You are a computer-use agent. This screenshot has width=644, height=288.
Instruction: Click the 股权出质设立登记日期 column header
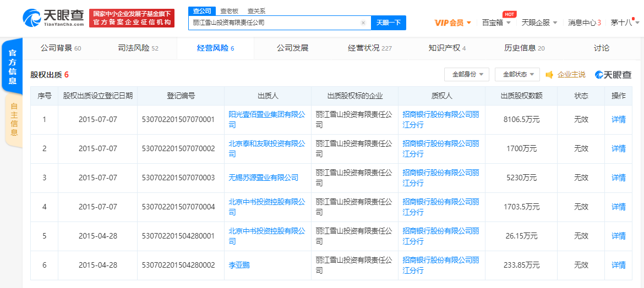click(98, 96)
